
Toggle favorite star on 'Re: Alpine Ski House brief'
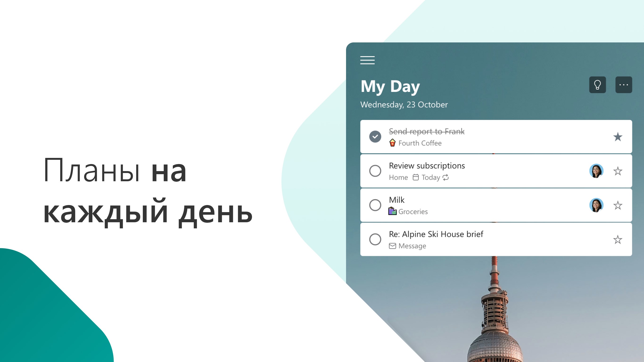point(617,239)
